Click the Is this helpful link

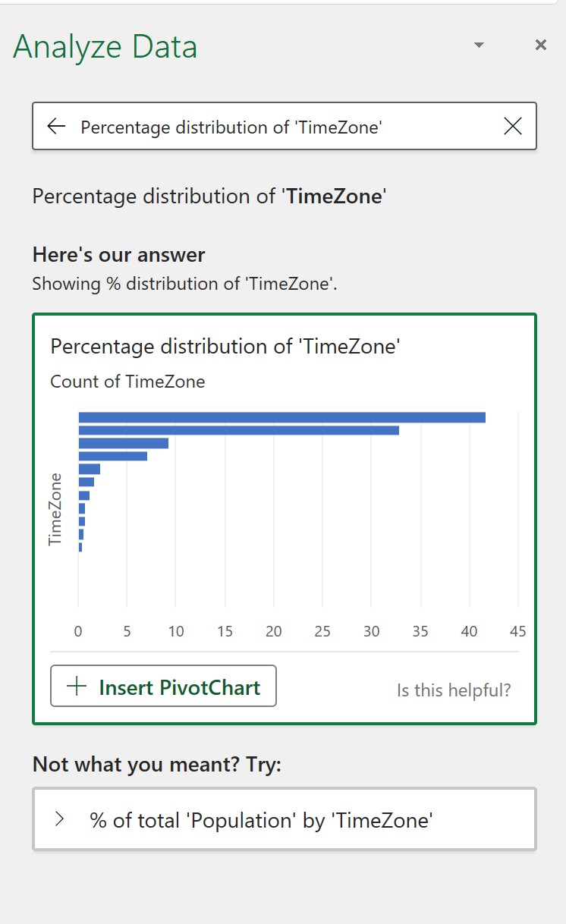(453, 690)
